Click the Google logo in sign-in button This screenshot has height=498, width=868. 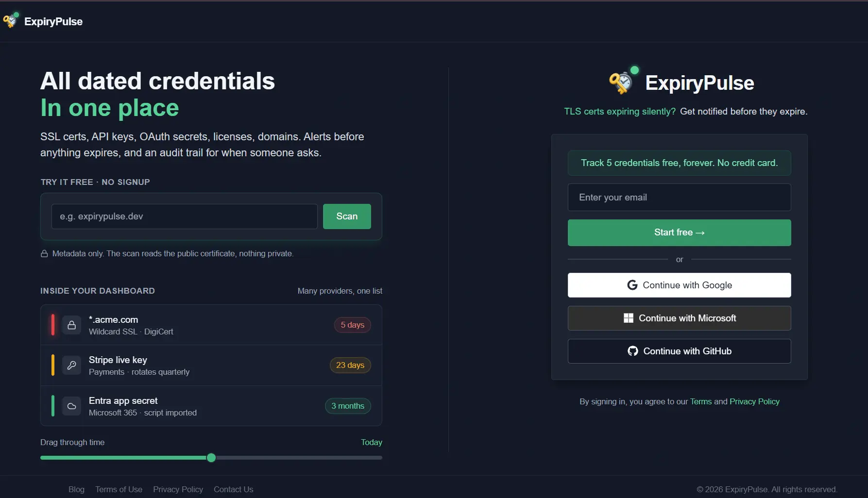[x=632, y=285]
